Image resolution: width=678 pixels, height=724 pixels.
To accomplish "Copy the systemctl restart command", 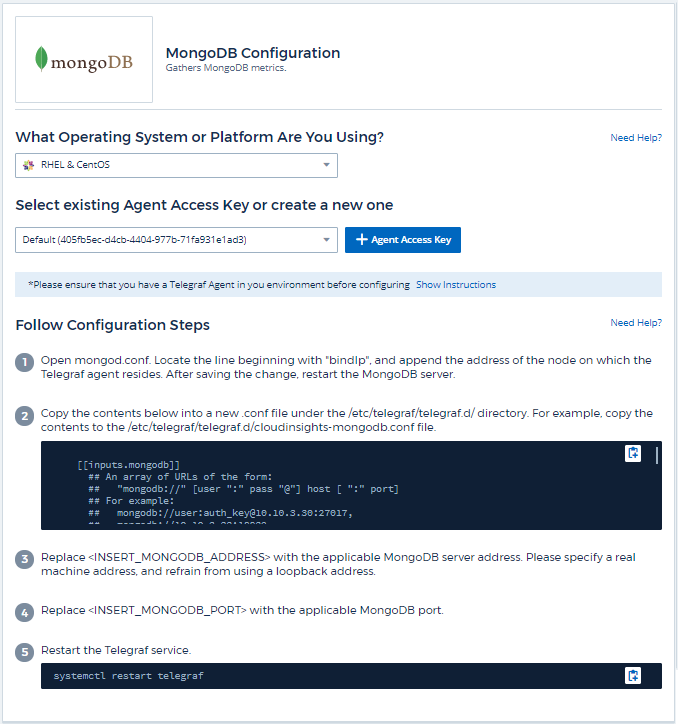I will pos(632,676).
